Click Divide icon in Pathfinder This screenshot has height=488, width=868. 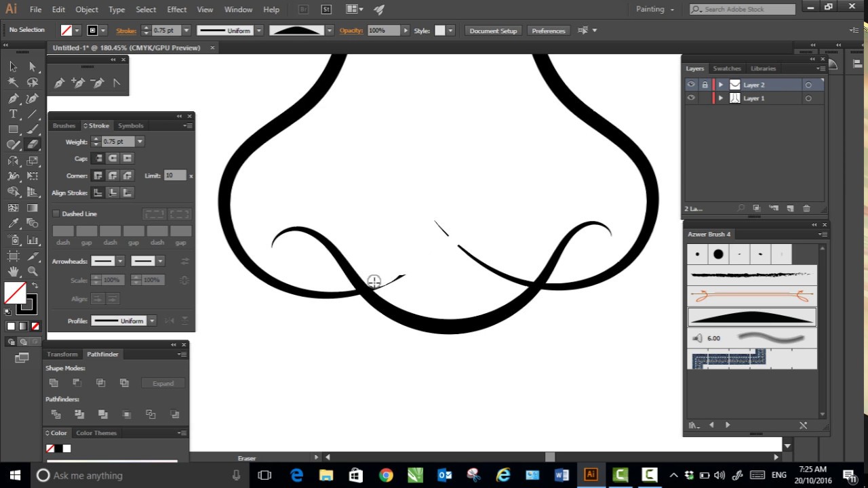56,414
